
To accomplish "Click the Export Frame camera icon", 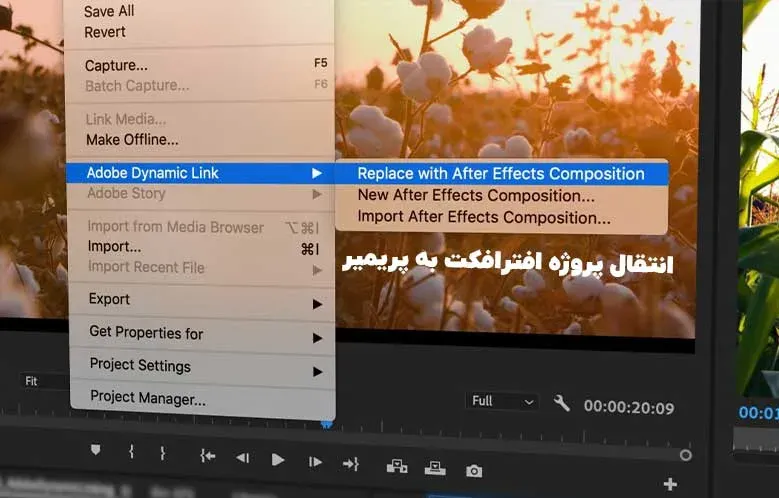I will [x=474, y=471].
